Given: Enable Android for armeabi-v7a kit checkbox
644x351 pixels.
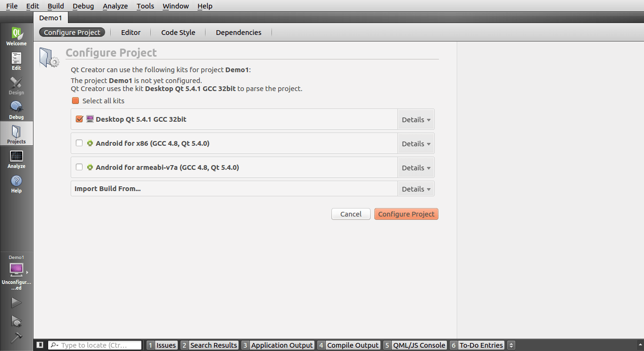Looking at the screenshot, I should click(79, 167).
